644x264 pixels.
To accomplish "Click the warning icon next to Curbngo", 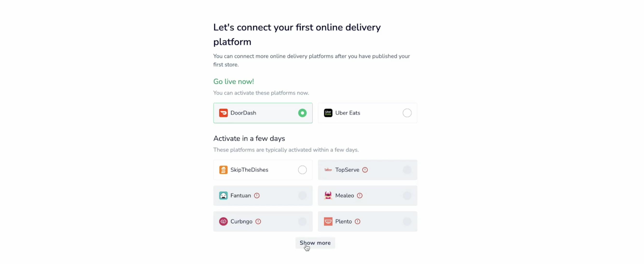I will tap(258, 221).
